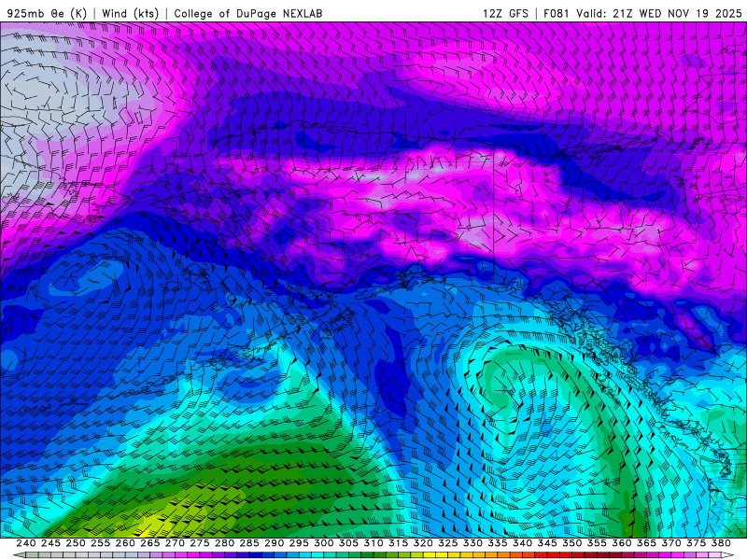The height and width of the screenshot is (560, 747).
Task: Click the "925mb θe (K)" title label
Action: pos(48,13)
